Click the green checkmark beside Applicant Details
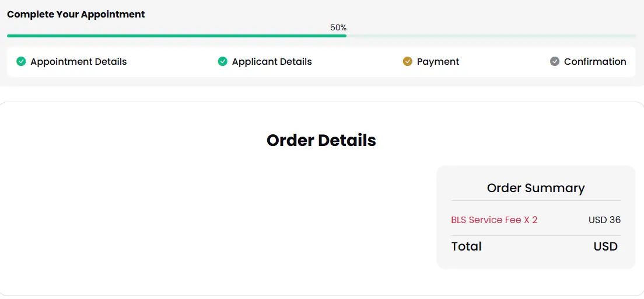Image resolution: width=644 pixels, height=299 pixels. (x=223, y=62)
